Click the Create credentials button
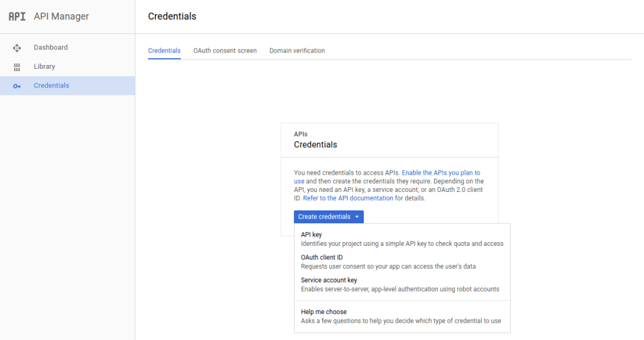This screenshot has height=340, width=644. [329, 217]
